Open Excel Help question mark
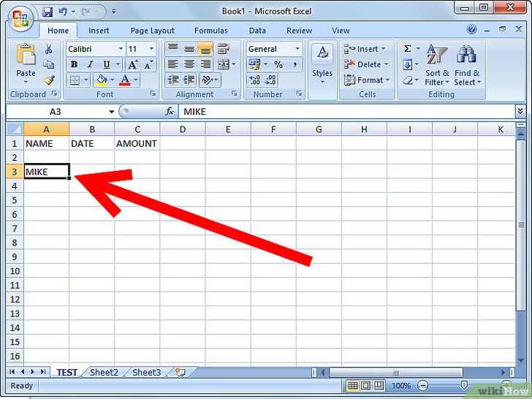532x399 pixels. pos(471,29)
